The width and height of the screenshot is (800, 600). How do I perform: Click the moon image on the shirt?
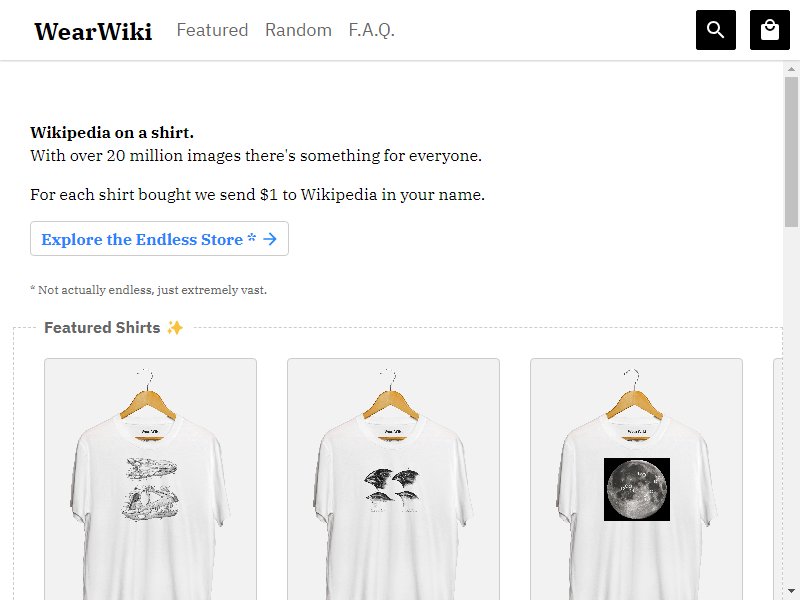637,490
